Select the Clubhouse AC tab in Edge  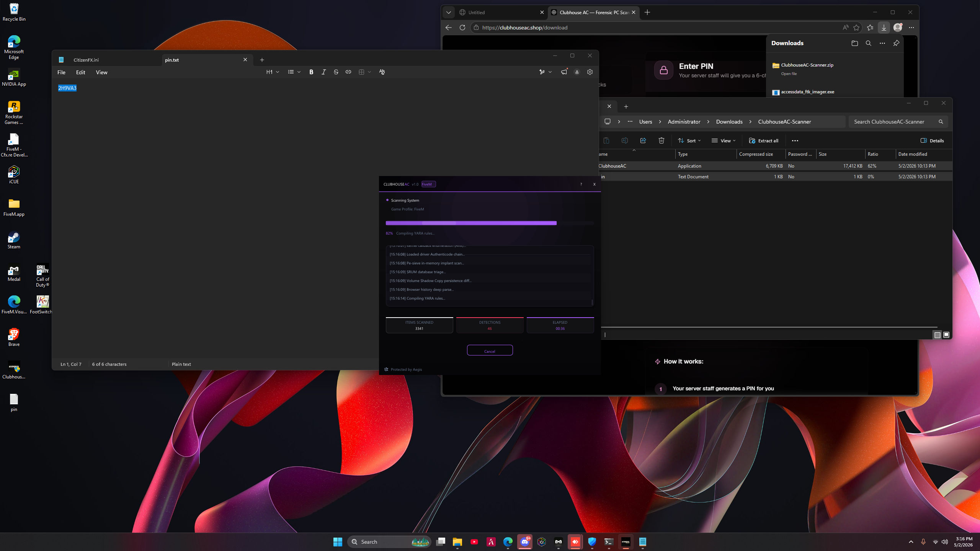pyautogui.click(x=594, y=12)
